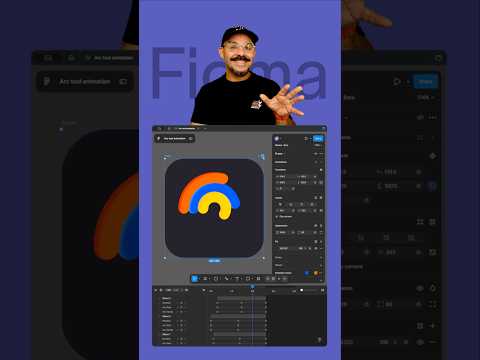Open the zoom percentage dropdown
The image size is (480, 360).
point(318,145)
